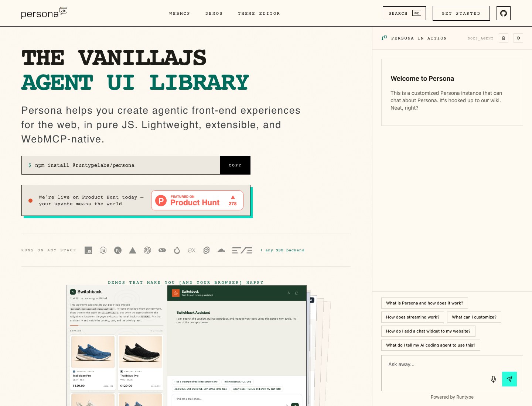Image resolution: width=532 pixels, height=406 pixels.
Task: Click the Product Hunt upvote arrow
Action: click(x=233, y=197)
